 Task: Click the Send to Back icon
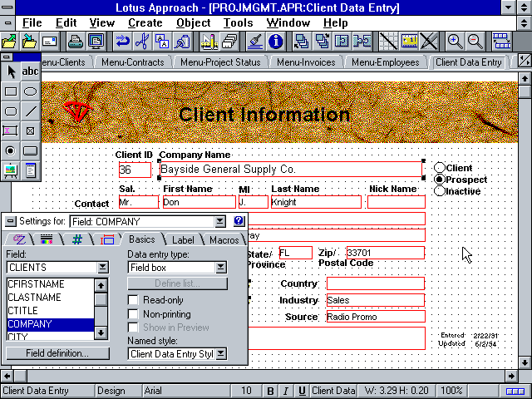click(x=322, y=42)
